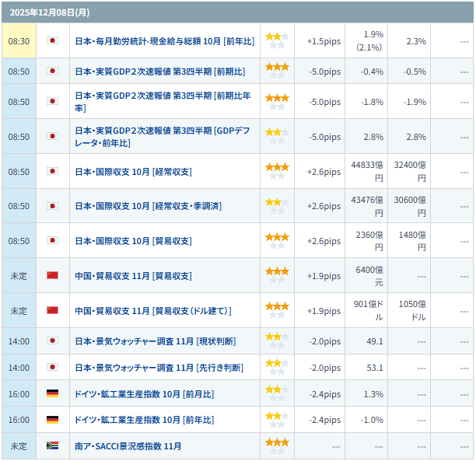The height and width of the screenshot is (461, 476).
Task: Open ドイツ・鉱工業生産指数 10月 [前年比] link
Action: click(x=144, y=420)
